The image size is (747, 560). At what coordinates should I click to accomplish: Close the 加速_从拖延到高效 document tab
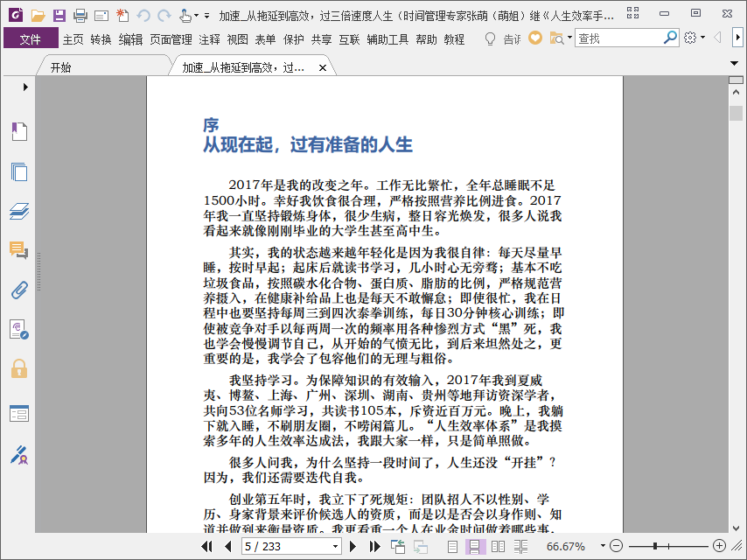323,67
